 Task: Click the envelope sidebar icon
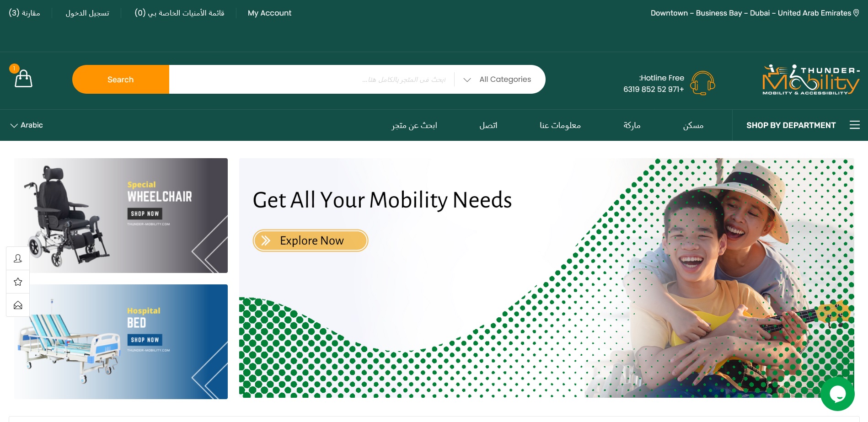point(18,305)
